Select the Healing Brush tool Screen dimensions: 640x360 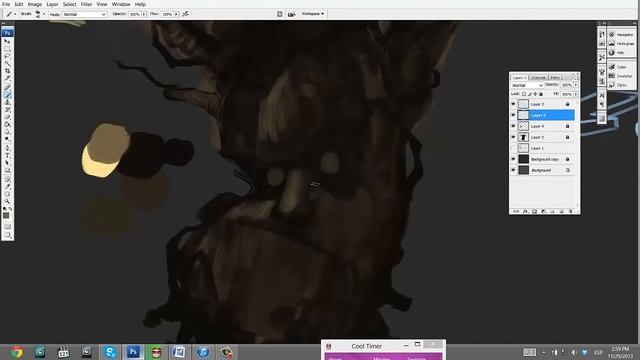(x=7, y=87)
